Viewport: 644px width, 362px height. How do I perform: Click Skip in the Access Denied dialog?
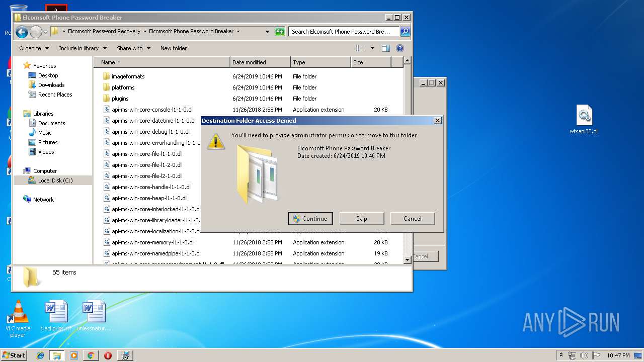(x=362, y=219)
